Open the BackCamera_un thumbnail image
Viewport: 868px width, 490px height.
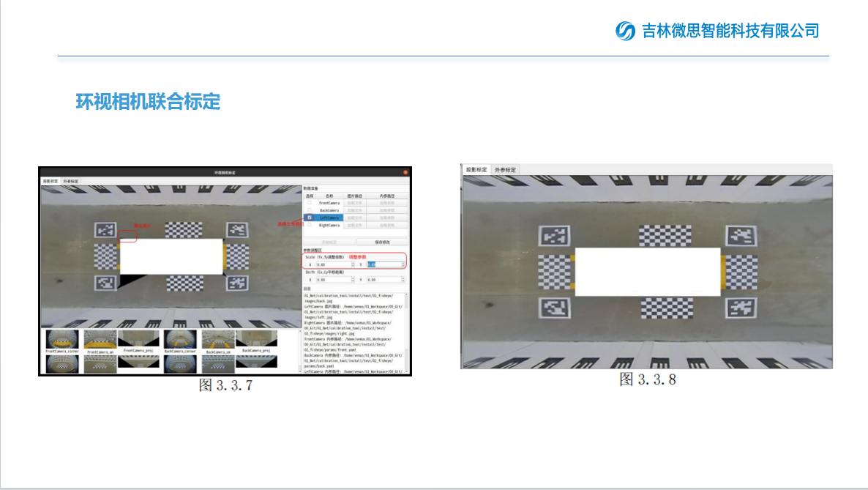click(x=217, y=340)
